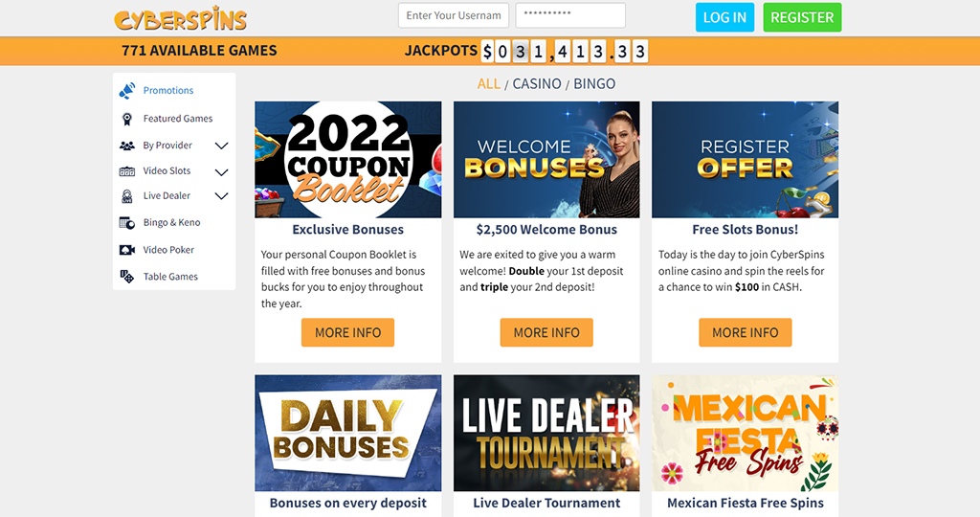980x517 pixels.
Task: Open MORE INFO for $2,500 Welcome Bonus
Action: click(546, 332)
